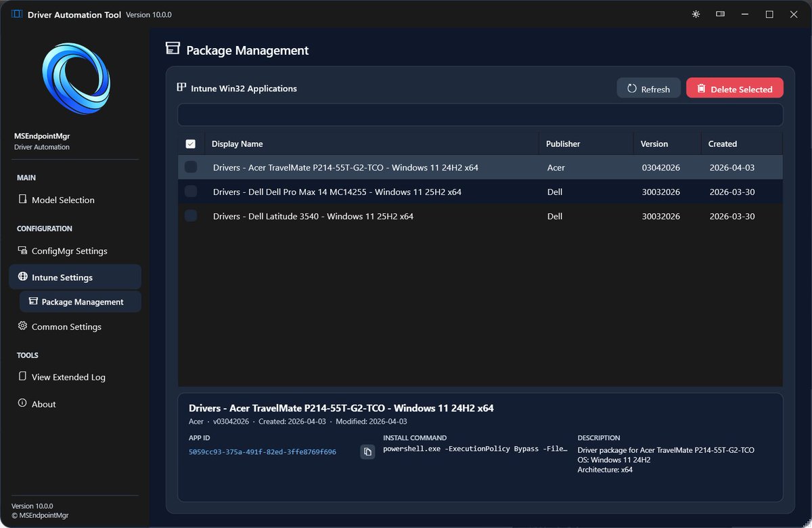Copy the App ID using the clipboard icon
Image resolution: width=812 pixels, height=528 pixels.
(367, 451)
